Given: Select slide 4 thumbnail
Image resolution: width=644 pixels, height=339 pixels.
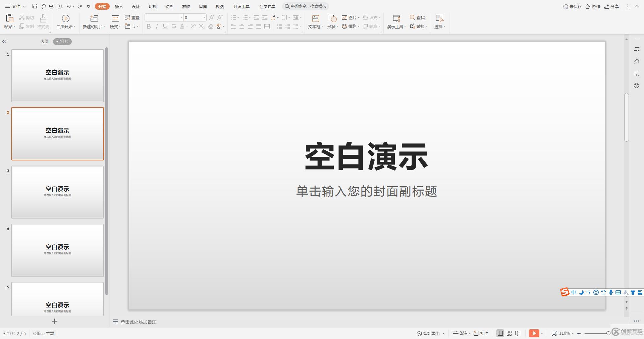Looking at the screenshot, I should (x=58, y=250).
